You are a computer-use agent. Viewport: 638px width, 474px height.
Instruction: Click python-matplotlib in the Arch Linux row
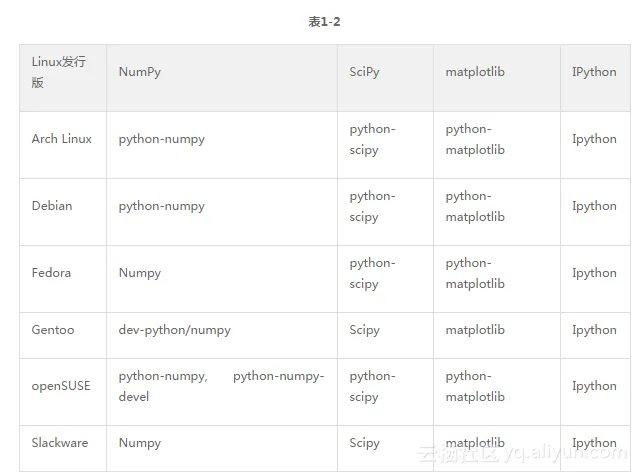[x=475, y=139]
